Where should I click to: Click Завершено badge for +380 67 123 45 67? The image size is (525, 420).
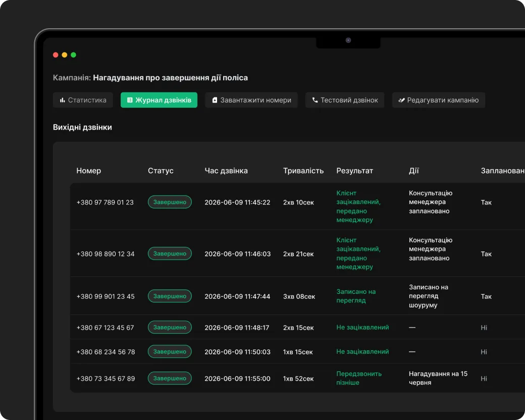click(170, 327)
